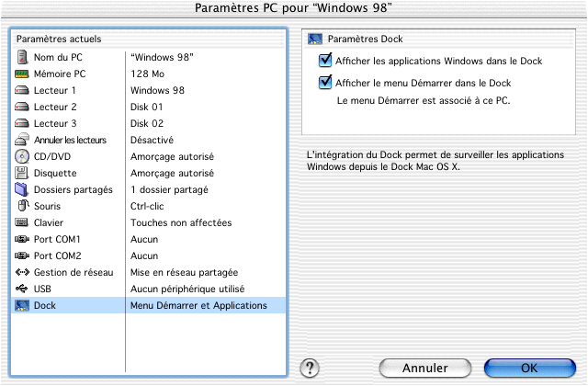Click the "Disk 01" value

[147, 107]
